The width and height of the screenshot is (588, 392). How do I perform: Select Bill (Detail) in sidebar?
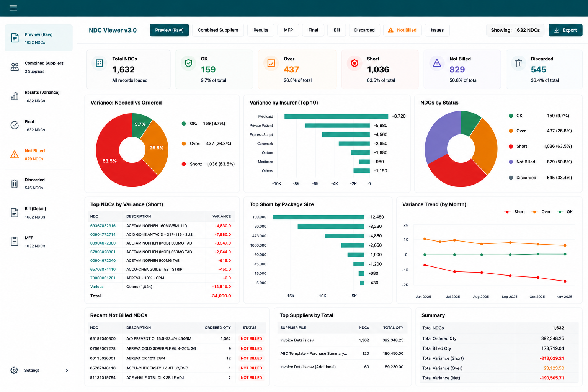click(39, 213)
